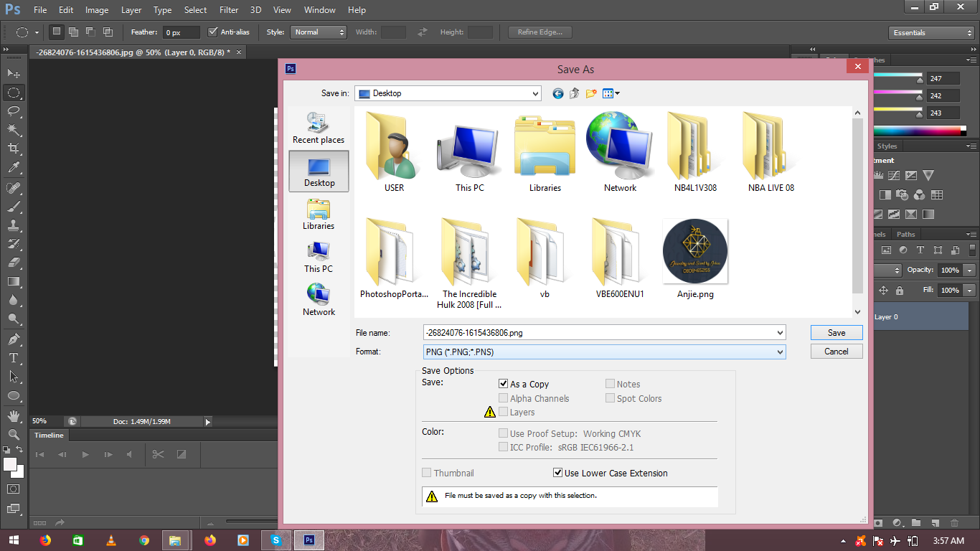The width and height of the screenshot is (980, 551).
Task: Toggle the Spot Colors checkbox
Action: coord(610,398)
